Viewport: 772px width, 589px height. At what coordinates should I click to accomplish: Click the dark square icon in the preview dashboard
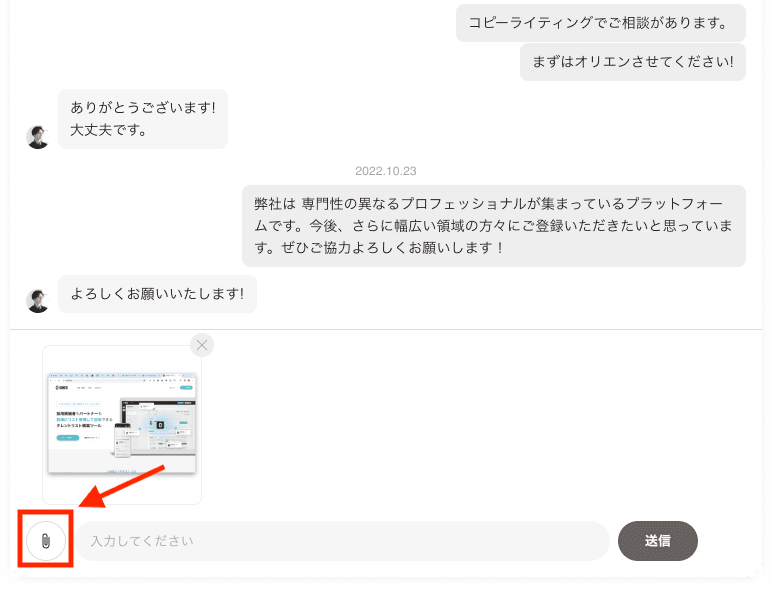(160, 425)
